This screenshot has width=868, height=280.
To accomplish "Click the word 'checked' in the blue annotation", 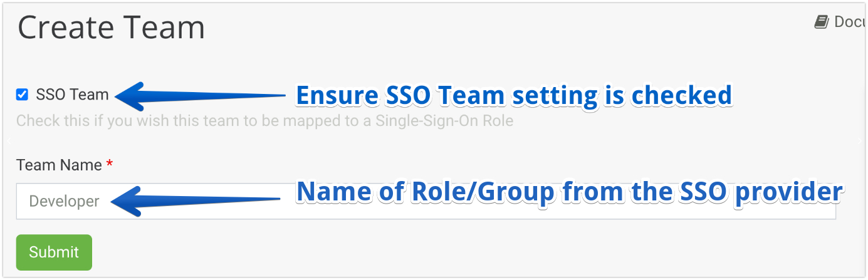I will pyautogui.click(x=681, y=96).
